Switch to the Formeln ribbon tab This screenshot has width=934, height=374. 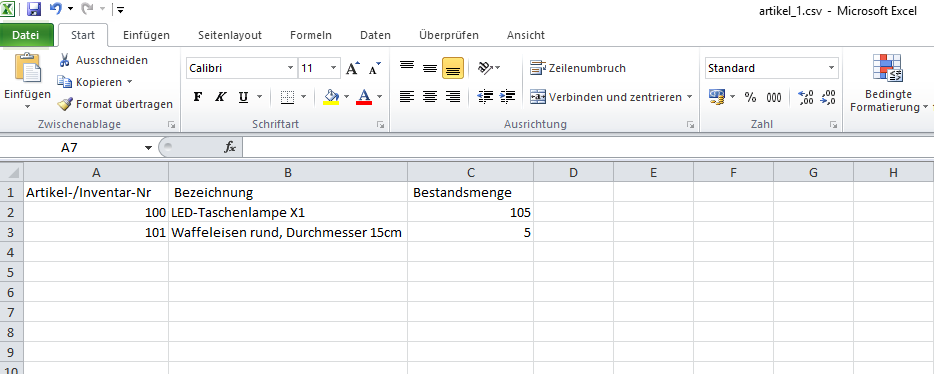click(x=311, y=35)
